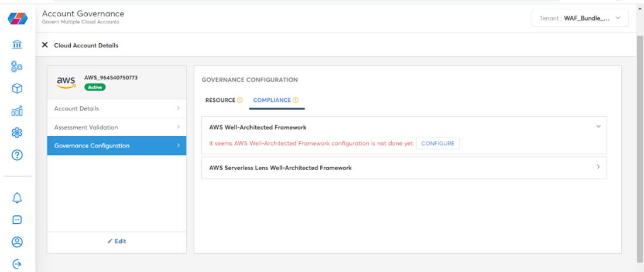Click the app logo in the sidebar
The image size is (644, 272).
(17, 19)
